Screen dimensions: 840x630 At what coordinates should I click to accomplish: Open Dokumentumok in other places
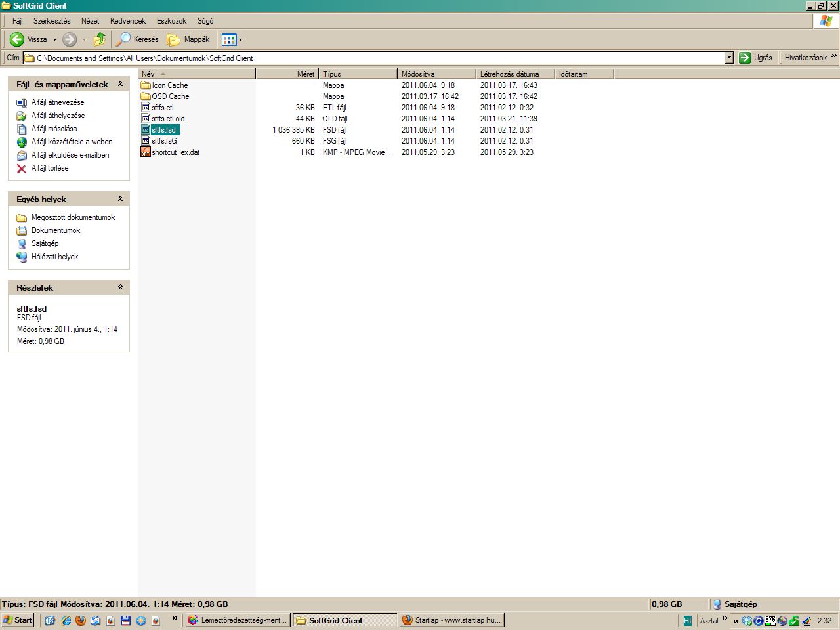coord(56,230)
